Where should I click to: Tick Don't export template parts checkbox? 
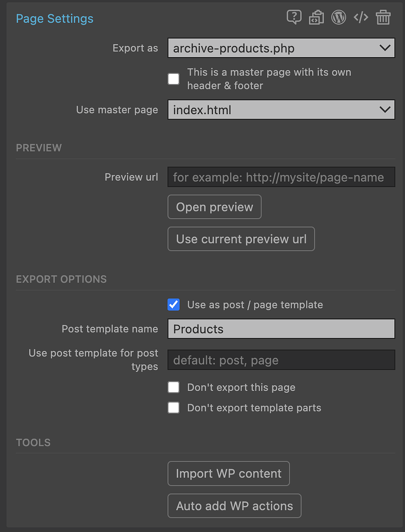pyautogui.click(x=173, y=408)
